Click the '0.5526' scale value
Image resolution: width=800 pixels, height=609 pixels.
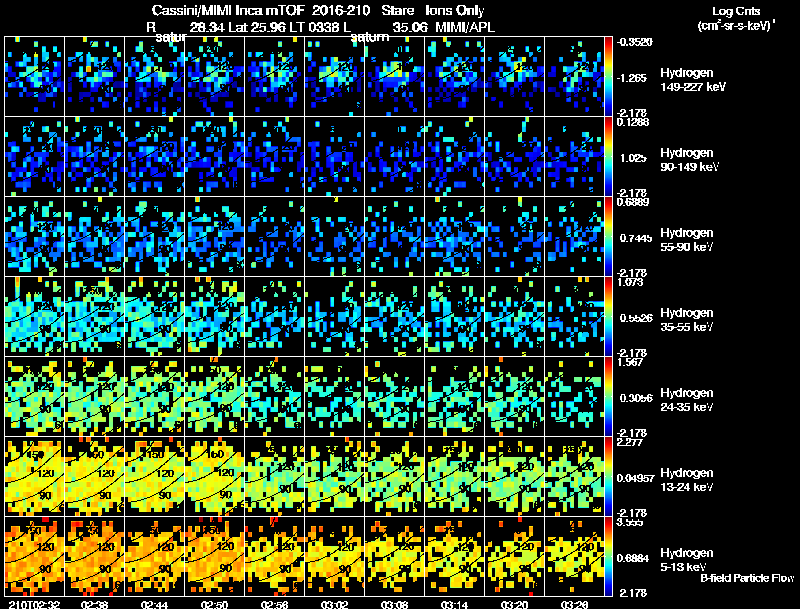636,318
